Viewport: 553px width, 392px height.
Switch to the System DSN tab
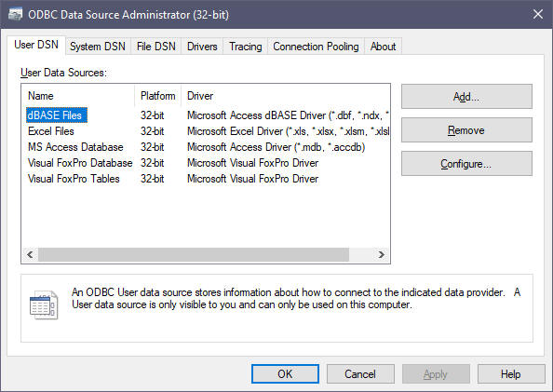(x=98, y=47)
